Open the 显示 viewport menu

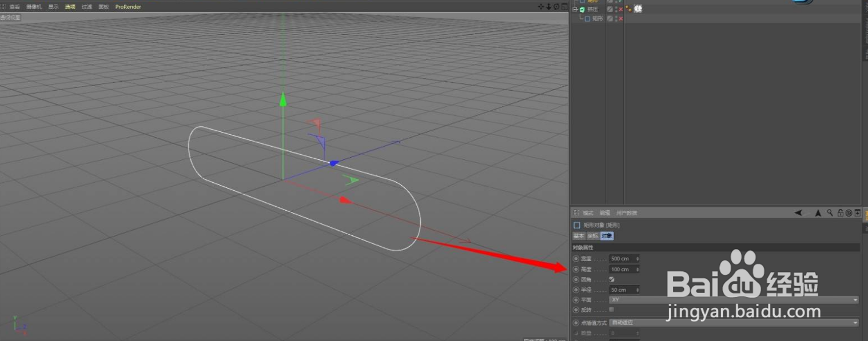coord(53,7)
